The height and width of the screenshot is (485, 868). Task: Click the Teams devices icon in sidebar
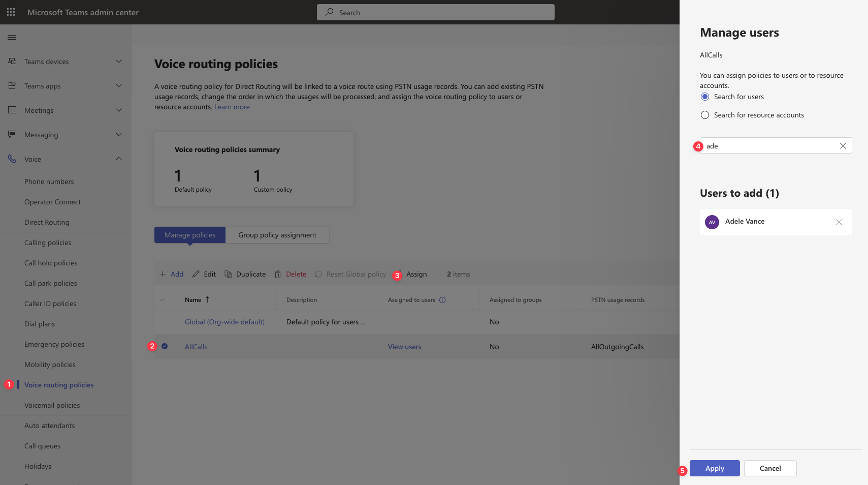pos(12,61)
